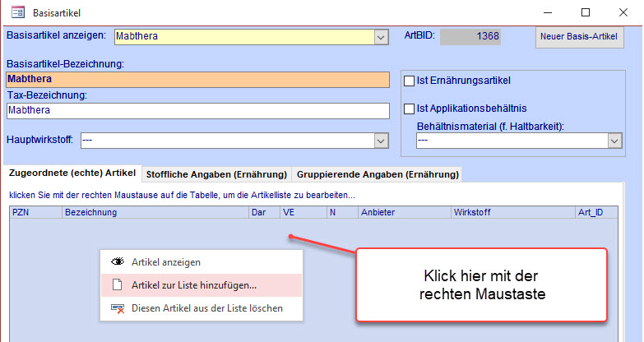Close the Basisartikel window
This screenshot has width=644, height=342.
(623, 12)
